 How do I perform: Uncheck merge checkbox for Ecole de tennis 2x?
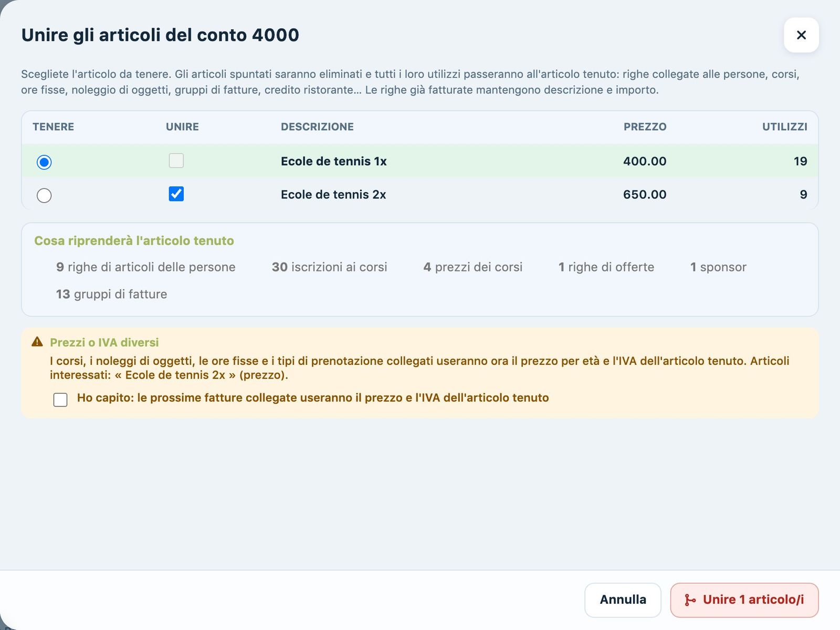pos(176,194)
